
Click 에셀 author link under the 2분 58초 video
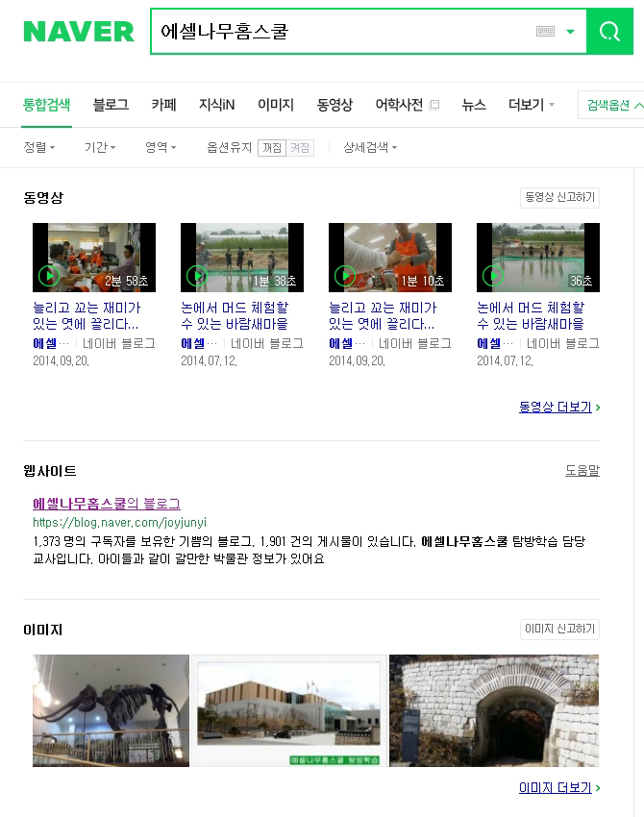point(51,343)
